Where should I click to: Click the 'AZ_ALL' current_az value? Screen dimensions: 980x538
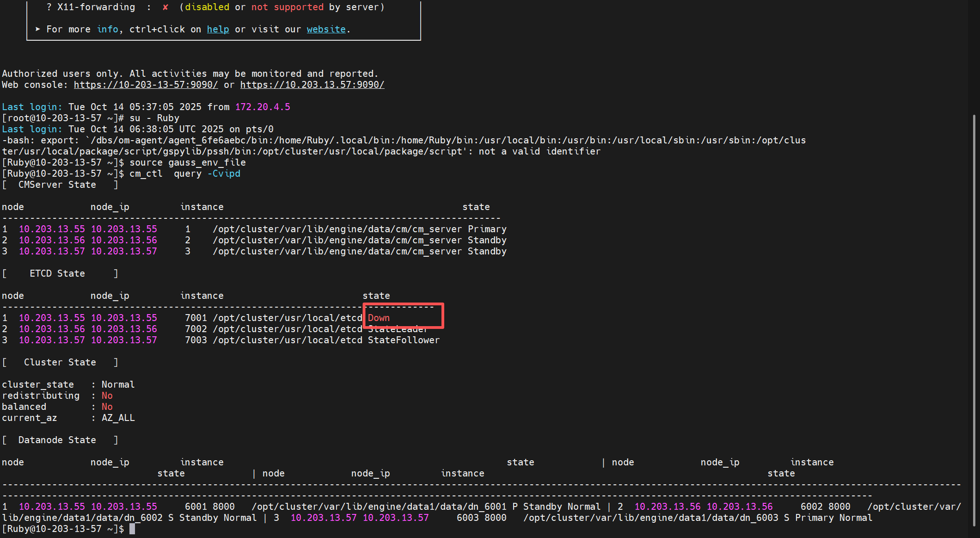point(118,418)
